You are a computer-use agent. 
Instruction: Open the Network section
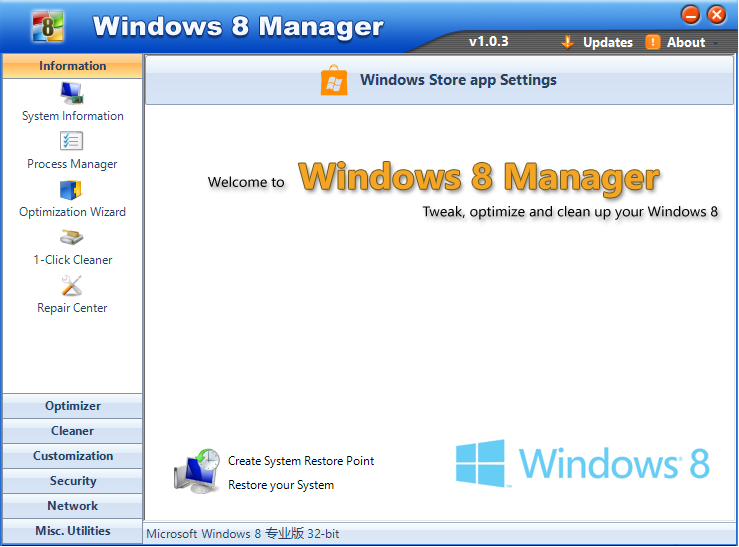[x=73, y=506]
